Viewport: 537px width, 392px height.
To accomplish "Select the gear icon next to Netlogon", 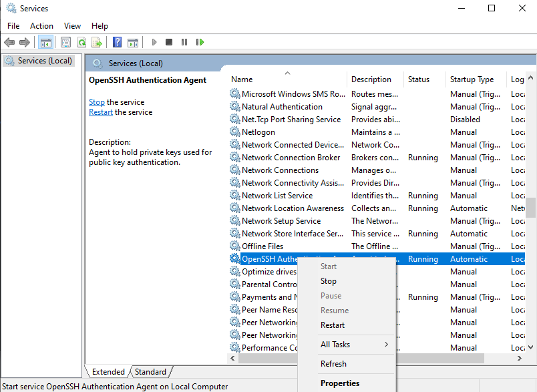I will point(235,132).
